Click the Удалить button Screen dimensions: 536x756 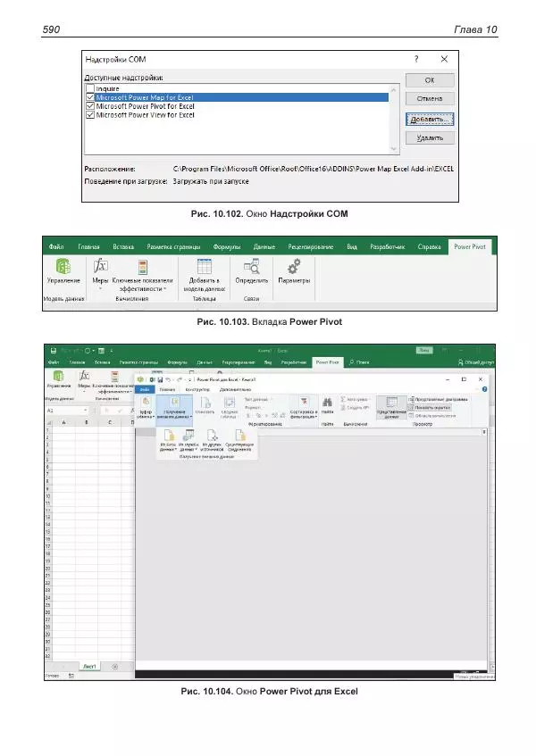[430, 137]
